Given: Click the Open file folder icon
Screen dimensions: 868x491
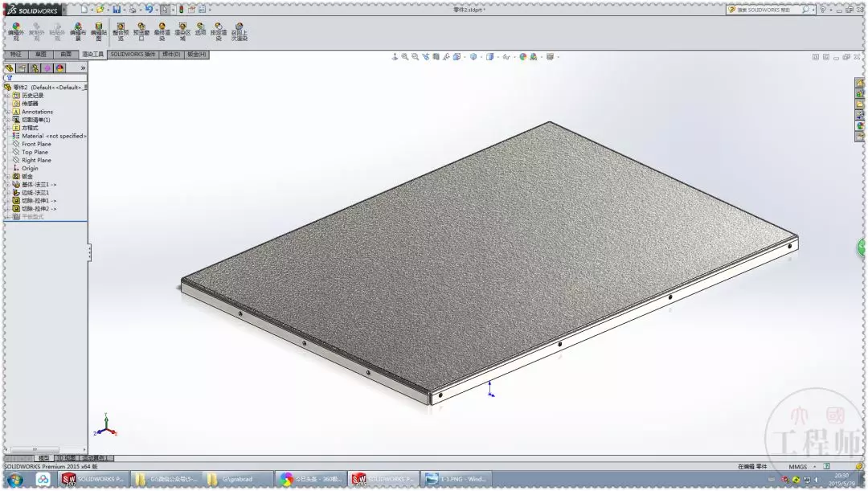Looking at the screenshot, I should point(100,10).
